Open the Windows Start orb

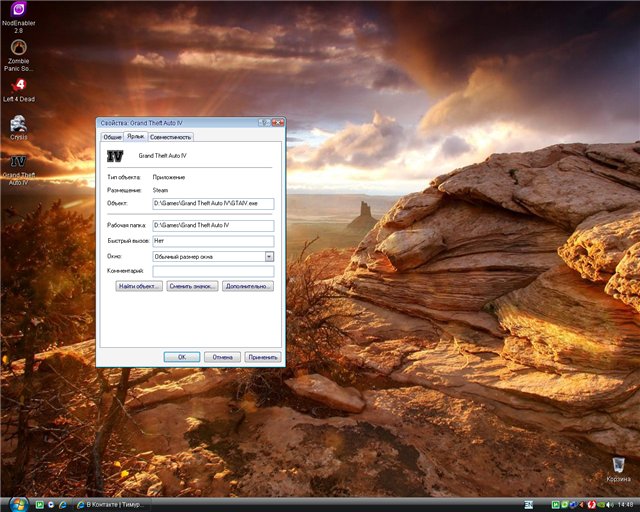point(19,504)
